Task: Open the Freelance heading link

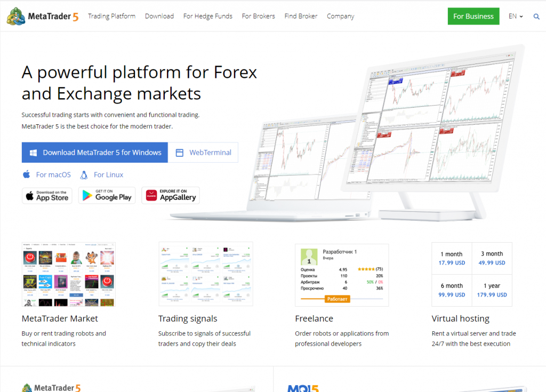Action: point(314,318)
